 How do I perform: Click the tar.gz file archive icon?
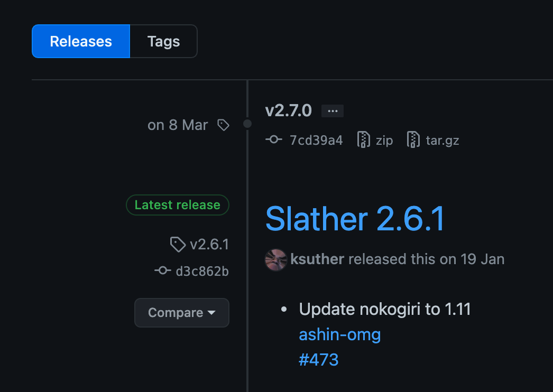coord(413,139)
